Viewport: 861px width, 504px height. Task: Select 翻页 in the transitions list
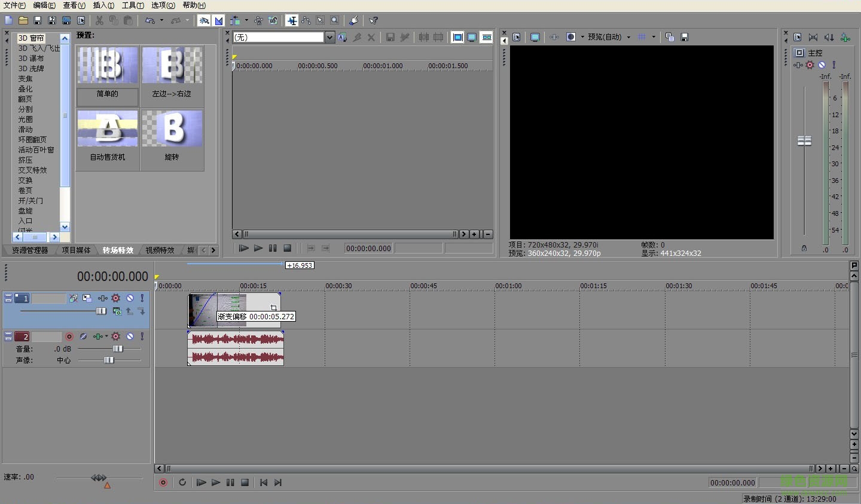point(25,99)
